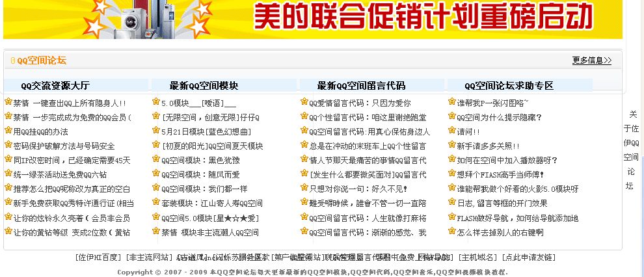Click star icon beside 5月21日模块[蓝色幻想曲]
The width and height of the screenshot is (644, 277).
point(156,130)
